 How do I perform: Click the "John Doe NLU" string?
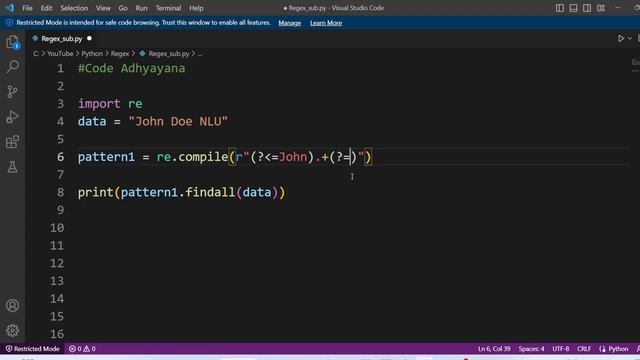coord(178,121)
